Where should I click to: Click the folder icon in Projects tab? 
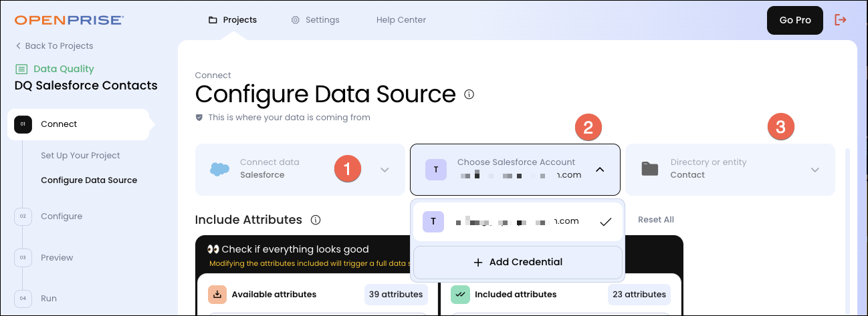tap(213, 20)
